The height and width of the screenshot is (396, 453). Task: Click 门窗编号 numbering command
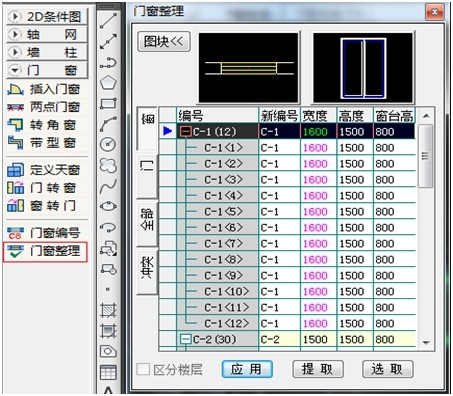[44, 233]
